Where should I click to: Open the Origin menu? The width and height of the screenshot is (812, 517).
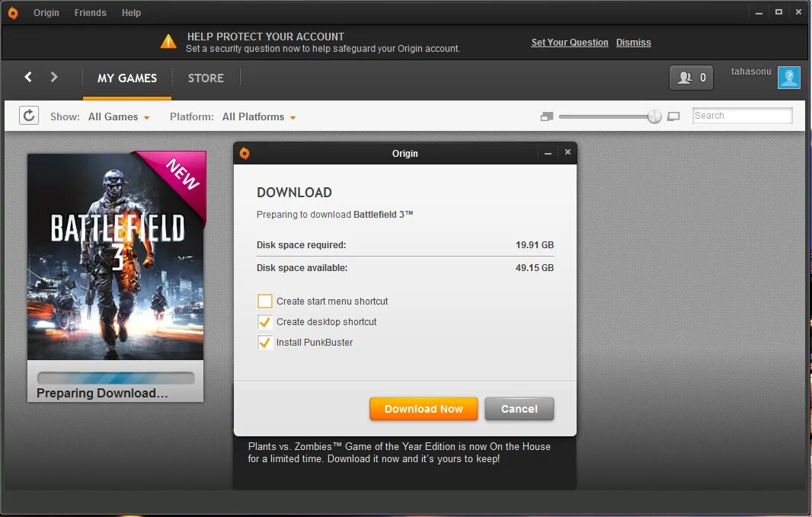click(x=46, y=12)
